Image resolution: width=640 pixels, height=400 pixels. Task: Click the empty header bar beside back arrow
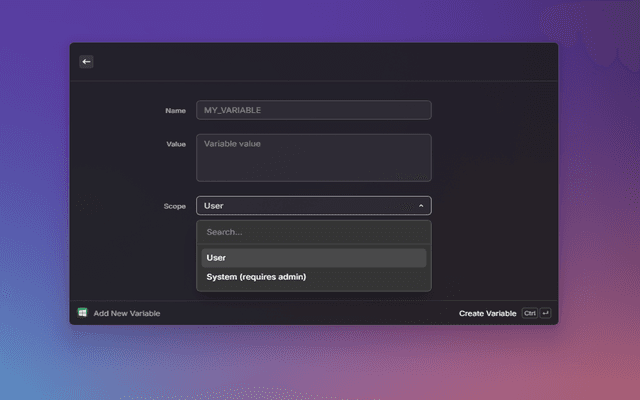[320, 62]
